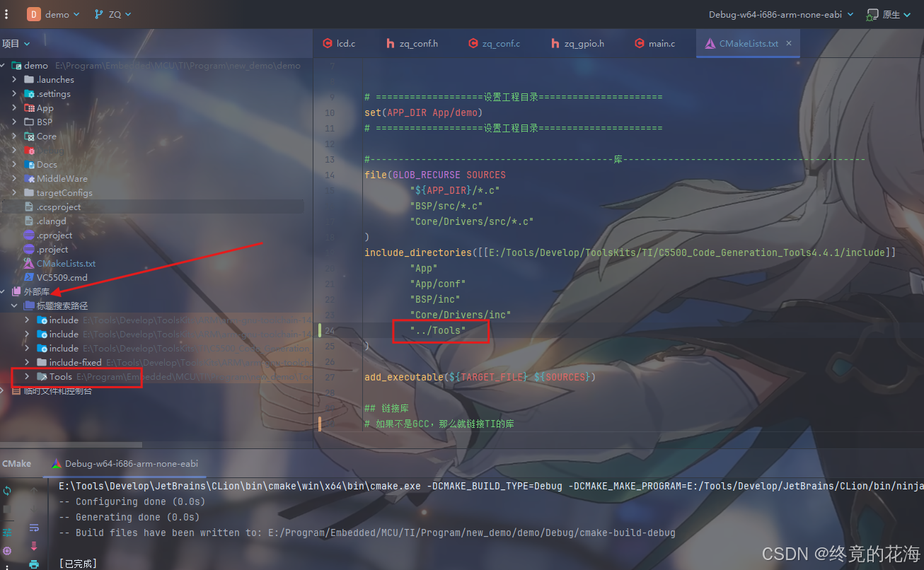The width and height of the screenshot is (924, 570).
Task: Expand the Docs folder
Action: point(14,164)
